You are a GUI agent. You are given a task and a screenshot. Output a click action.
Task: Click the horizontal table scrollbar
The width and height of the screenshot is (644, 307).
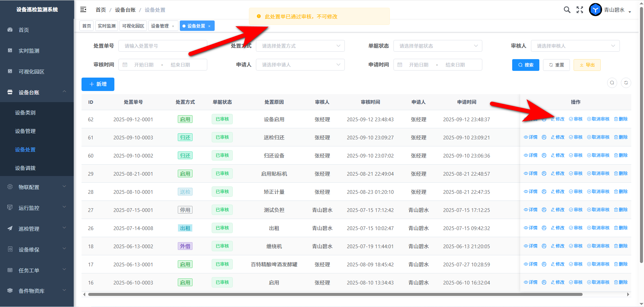pos(335,295)
